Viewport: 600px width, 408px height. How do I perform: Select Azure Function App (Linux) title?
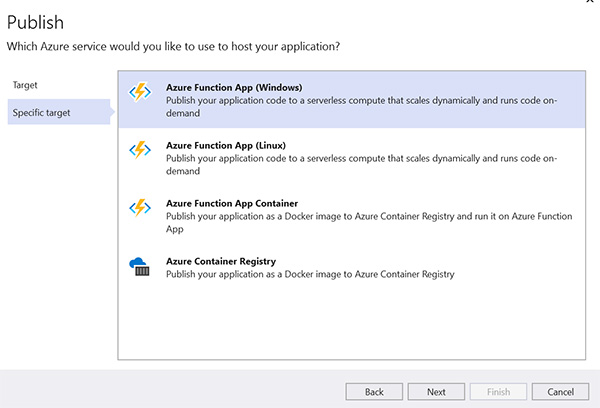pos(226,145)
